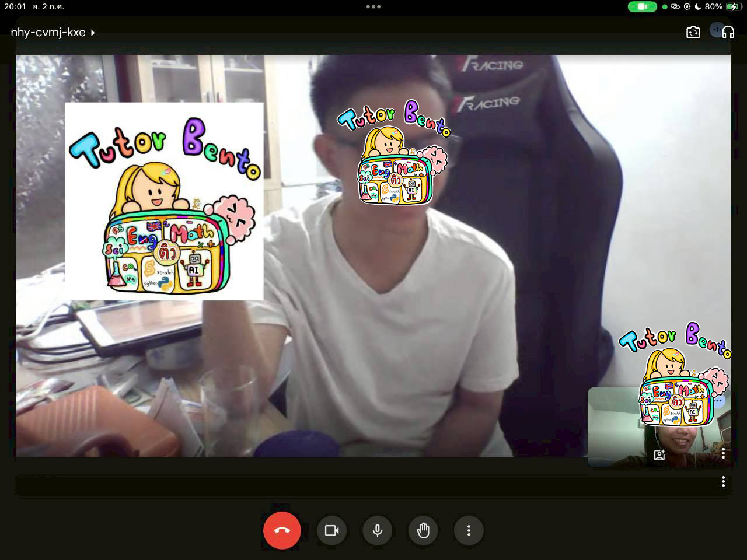
Task: Open three-dot menu below the main video
Action: pos(723,481)
